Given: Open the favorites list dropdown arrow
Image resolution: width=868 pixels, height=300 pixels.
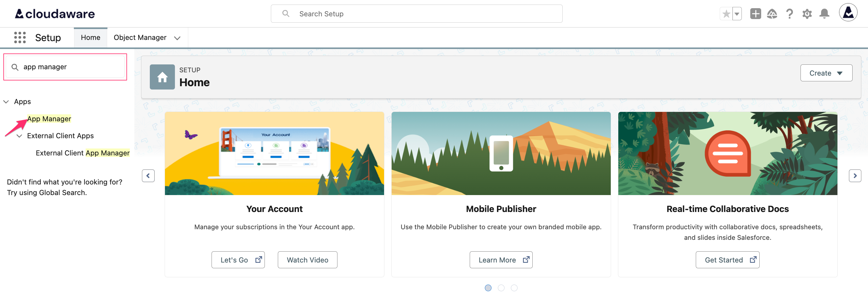Looking at the screenshot, I should [x=737, y=14].
